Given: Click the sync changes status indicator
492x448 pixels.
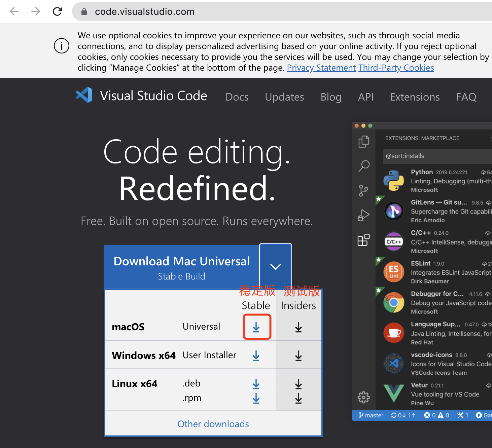Looking at the screenshot, I should click(x=403, y=415).
